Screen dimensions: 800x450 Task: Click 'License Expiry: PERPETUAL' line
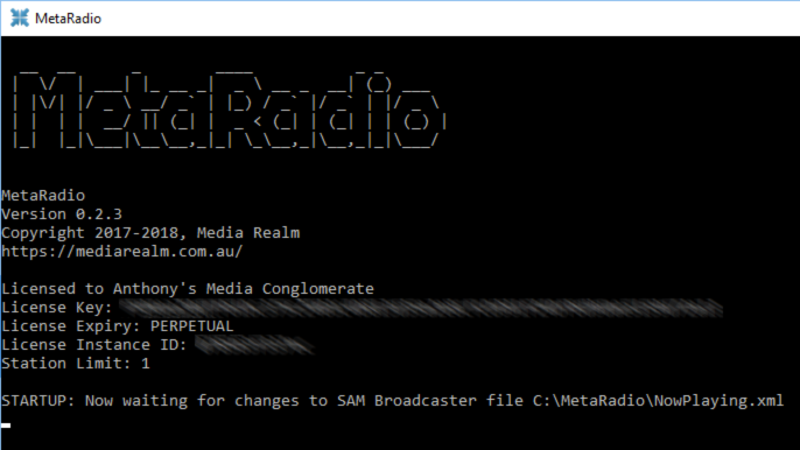click(117, 326)
